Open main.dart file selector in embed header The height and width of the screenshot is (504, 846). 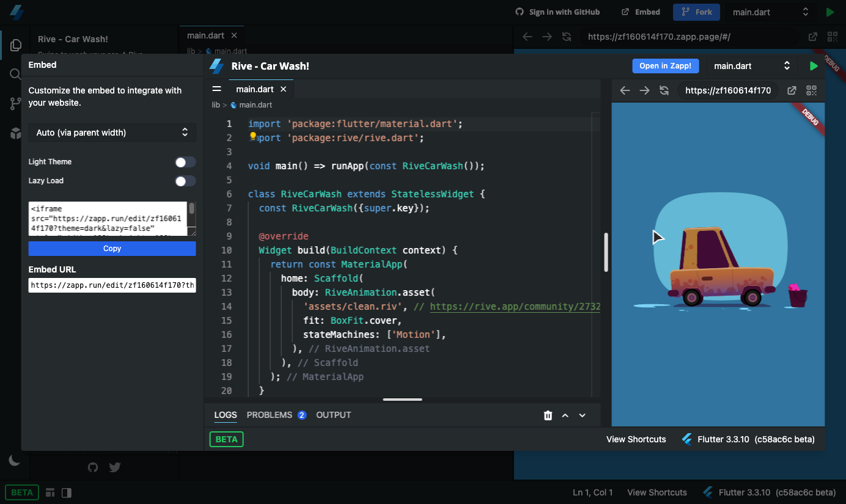[751, 66]
